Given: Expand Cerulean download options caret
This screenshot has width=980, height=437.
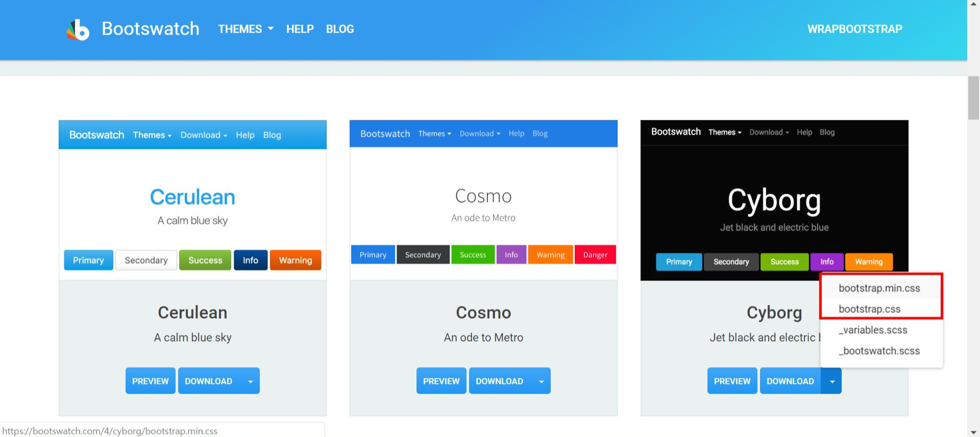Looking at the screenshot, I should coord(250,381).
